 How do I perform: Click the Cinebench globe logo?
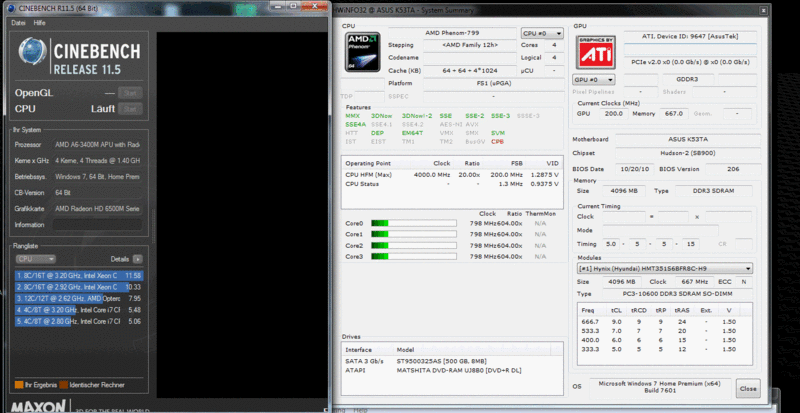(x=33, y=51)
